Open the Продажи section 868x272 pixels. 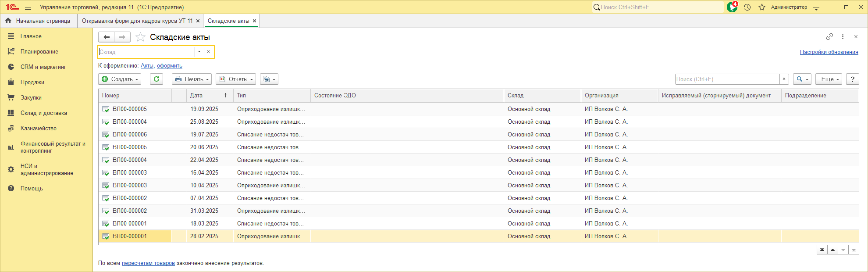pyautogui.click(x=46, y=82)
